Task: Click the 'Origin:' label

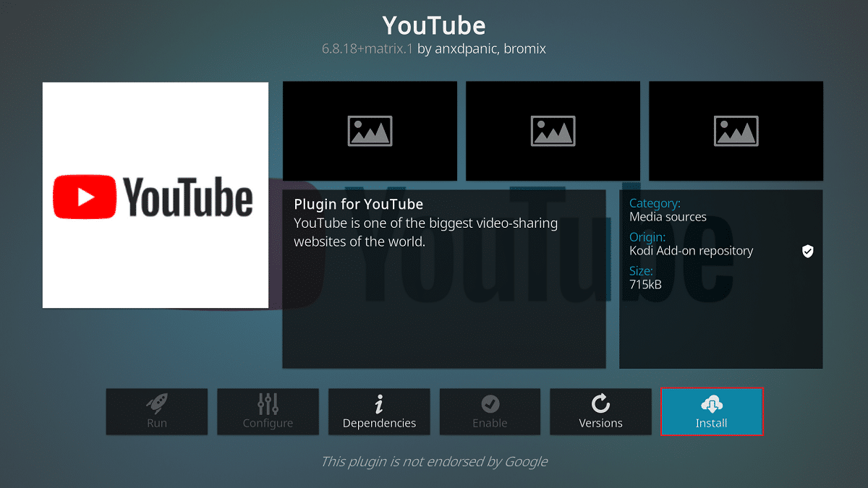Action: coord(647,237)
